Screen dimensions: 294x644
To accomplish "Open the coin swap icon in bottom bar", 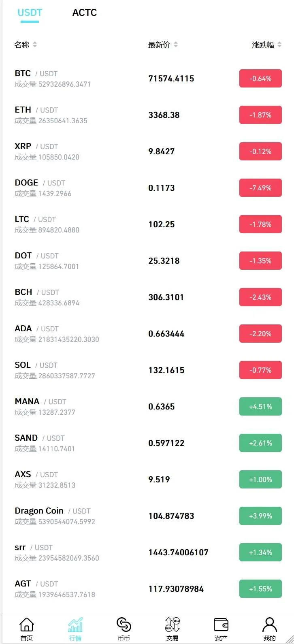I will click(124, 625).
